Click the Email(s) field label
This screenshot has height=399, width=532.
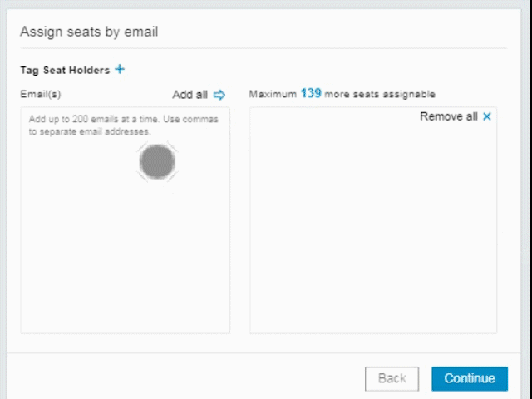click(41, 95)
